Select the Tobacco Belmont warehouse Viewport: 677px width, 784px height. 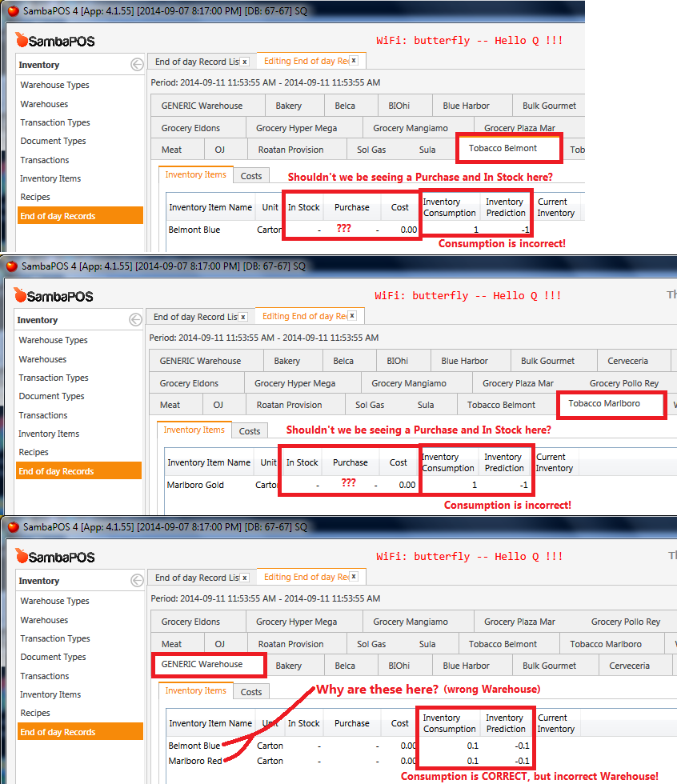(x=508, y=148)
